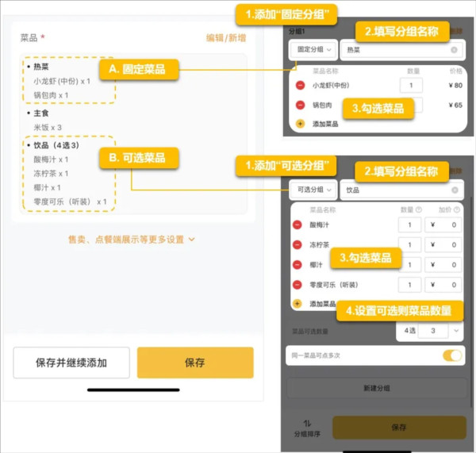Click the 编辑/新增 link
Viewport: 476px width, 453px height.
pos(226,38)
